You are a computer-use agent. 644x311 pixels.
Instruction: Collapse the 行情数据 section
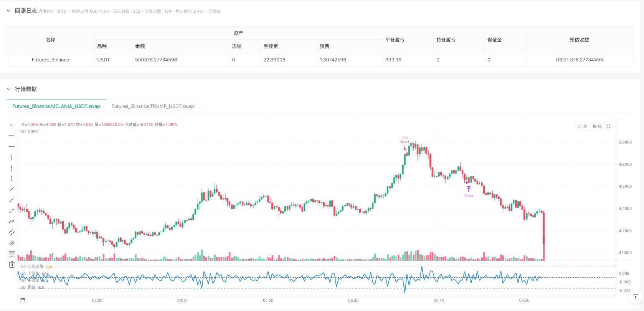coord(9,89)
